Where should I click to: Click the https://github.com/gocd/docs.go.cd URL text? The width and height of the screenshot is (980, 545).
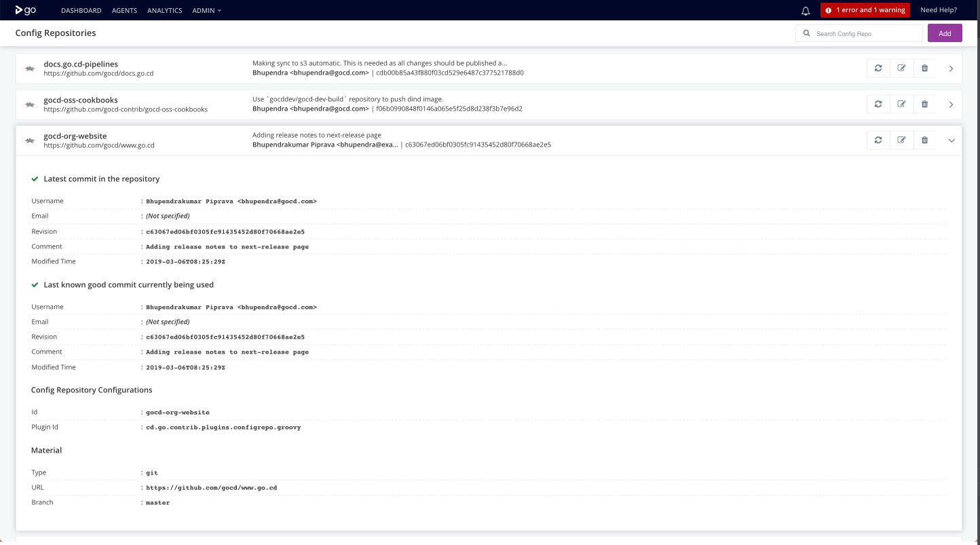coord(98,73)
